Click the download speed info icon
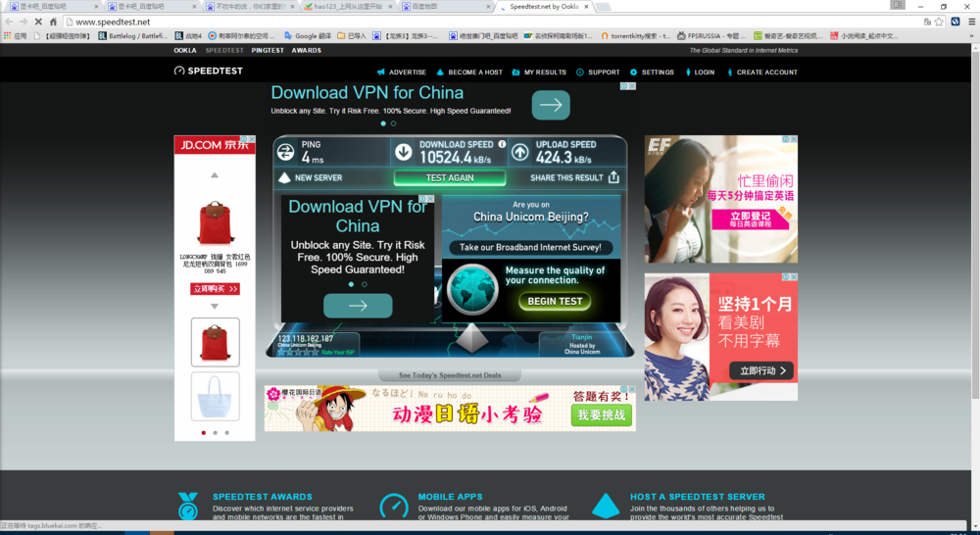 pyautogui.click(x=502, y=144)
